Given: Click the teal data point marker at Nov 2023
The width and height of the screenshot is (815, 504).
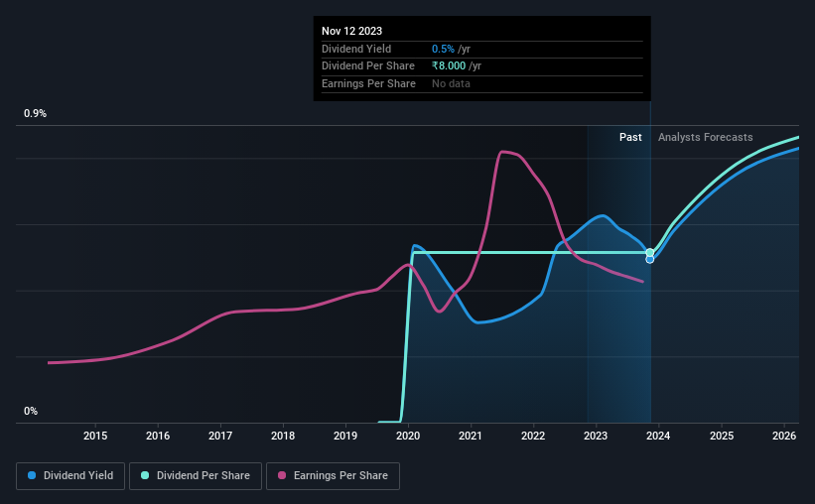Looking at the screenshot, I should pyautogui.click(x=649, y=253).
